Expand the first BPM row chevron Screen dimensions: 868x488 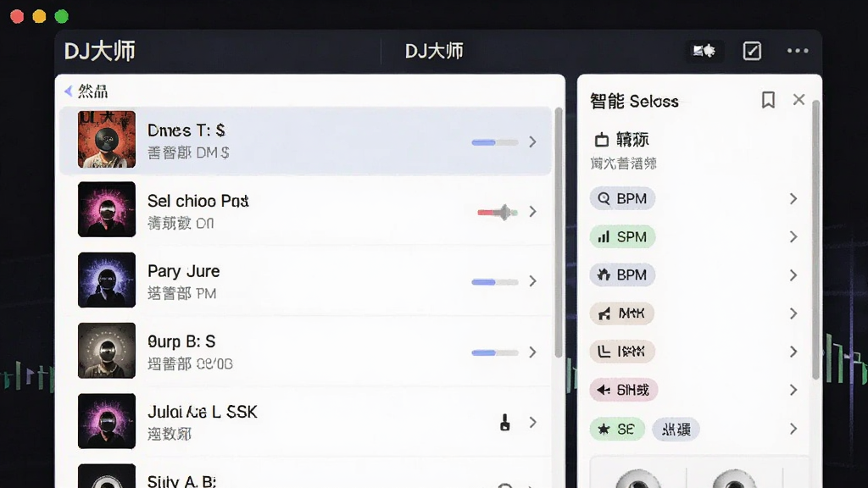(793, 198)
